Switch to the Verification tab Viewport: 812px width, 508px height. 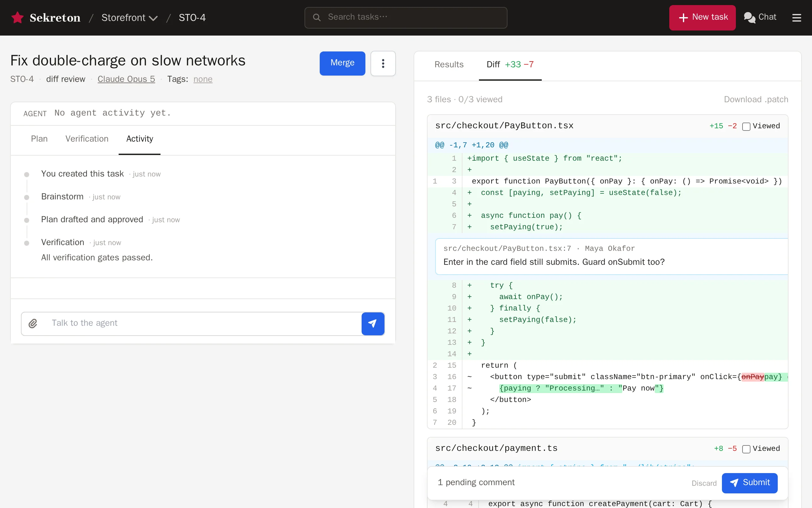click(87, 139)
